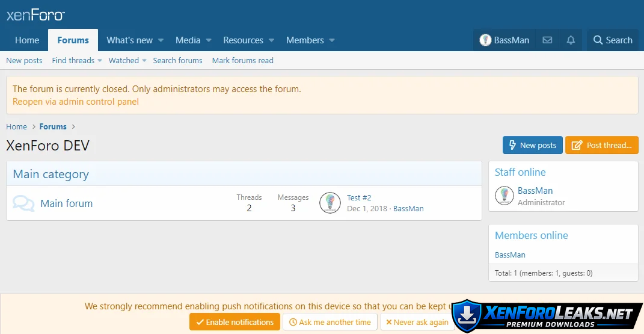Click the latest post author avatar

point(330,203)
